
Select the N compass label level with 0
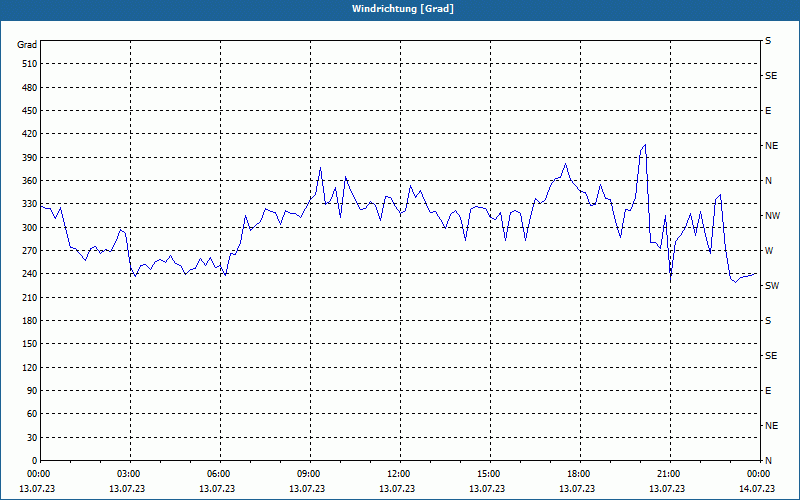pos(768,461)
